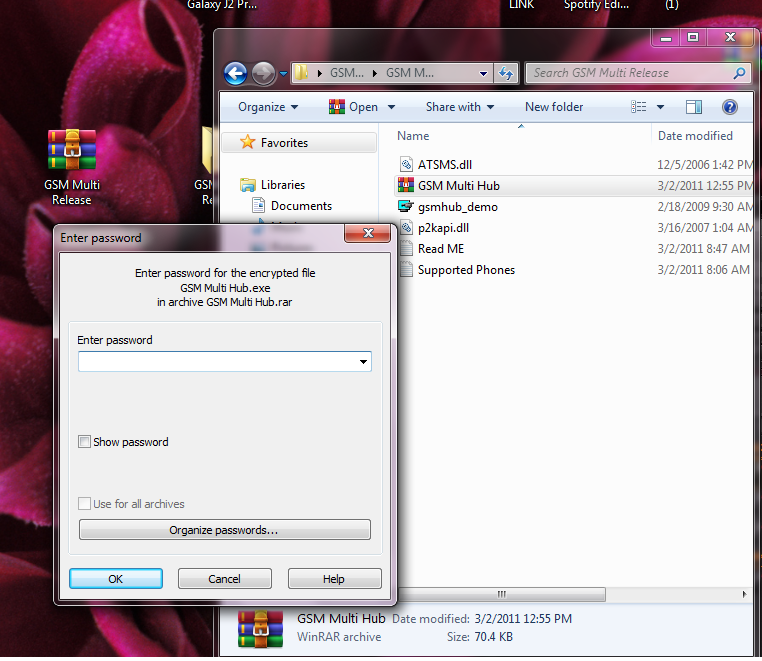Image resolution: width=762 pixels, height=661 pixels.
Task: Select Libraries in navigation pane
Action: tap(283, 185)
